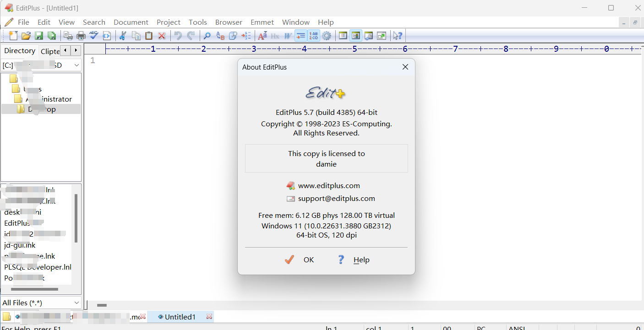Open the Tools menu
Image resolution: width=644 pixels, height=330 pixels.
(x=198, y=22)
